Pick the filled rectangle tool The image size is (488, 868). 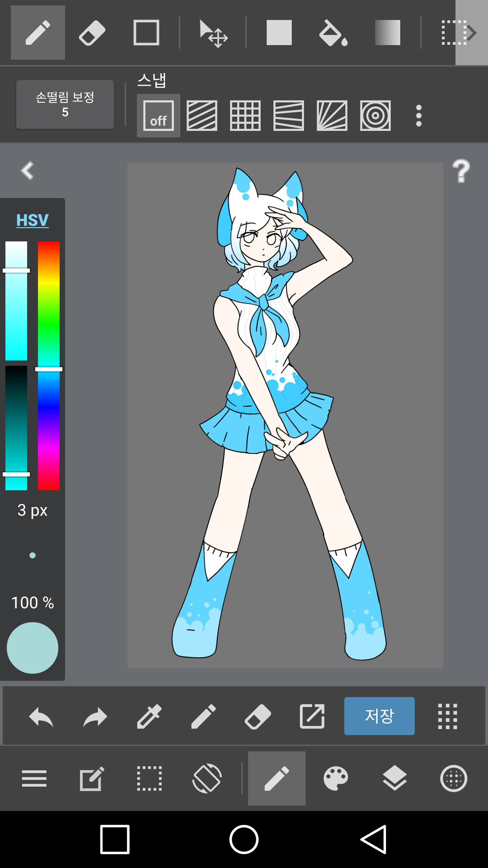click(279, 33)
